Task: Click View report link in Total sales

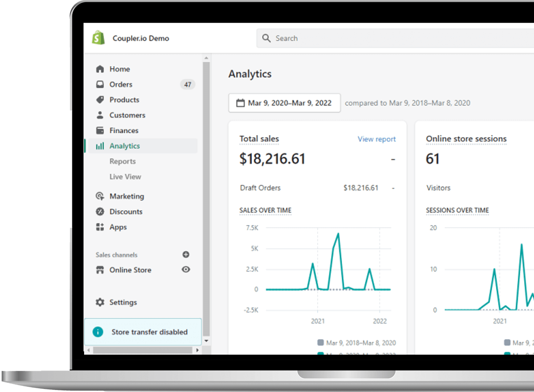Action: (x=376, y=139)
